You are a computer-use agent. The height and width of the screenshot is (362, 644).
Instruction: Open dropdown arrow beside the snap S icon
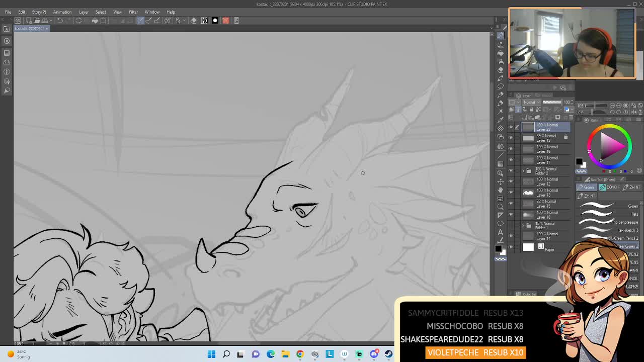point(184,21)
